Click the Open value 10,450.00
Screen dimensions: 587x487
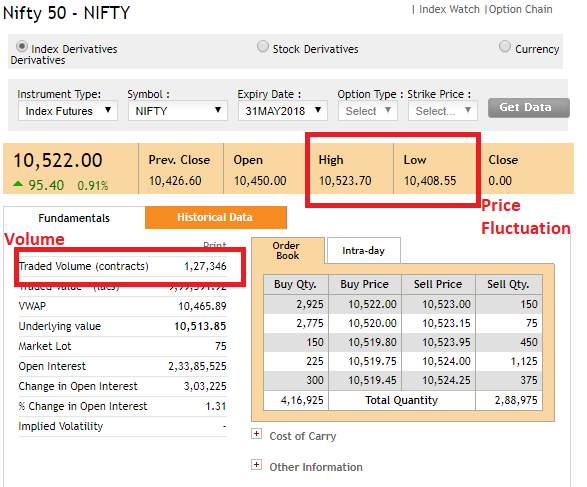(260, 181)
